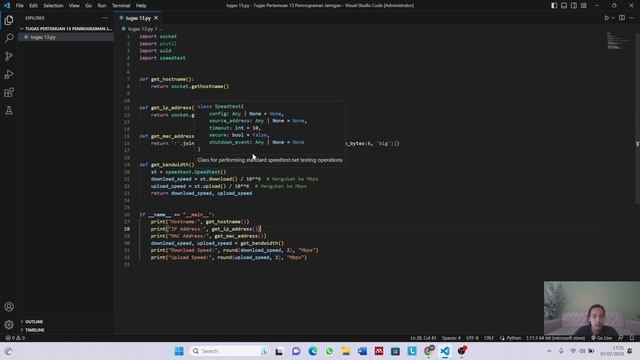Viewport: 640px width, 360px height.
Task: Click the editor vertical scrollbar
Action: pyautogui.click(x=637, y=118)
